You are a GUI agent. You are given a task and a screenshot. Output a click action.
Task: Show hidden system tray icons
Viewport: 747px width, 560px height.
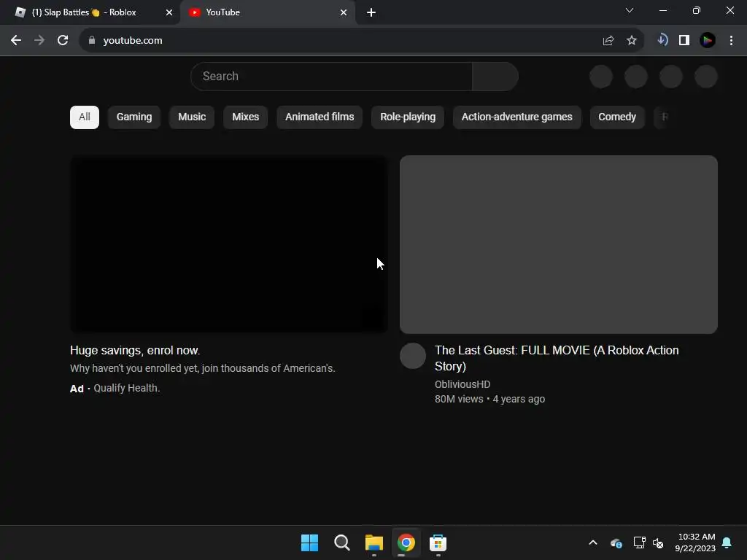(x=593, y=542)
